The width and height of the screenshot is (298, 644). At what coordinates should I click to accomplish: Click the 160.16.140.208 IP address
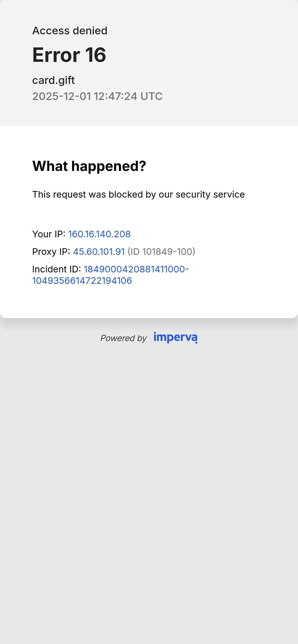coord(99,234)
